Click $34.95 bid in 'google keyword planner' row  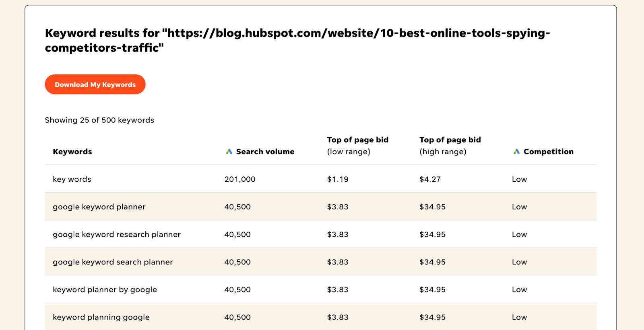click(x=433, y=207)
